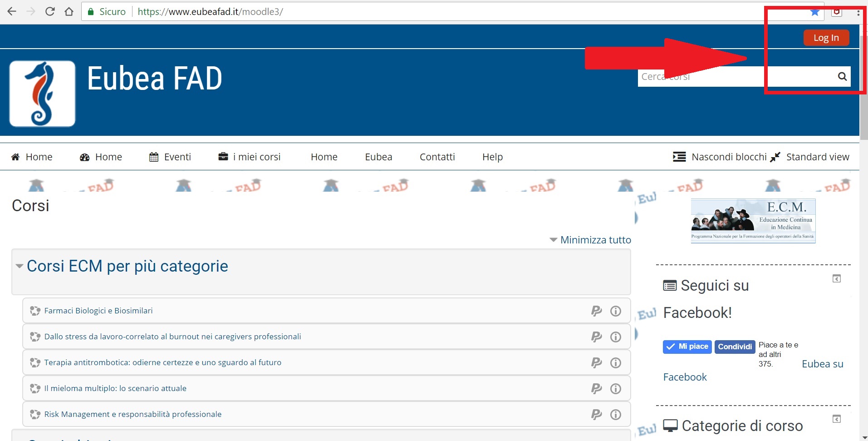Click PayPal icon on Farmaci Biologici row

[x=596, y=311]
